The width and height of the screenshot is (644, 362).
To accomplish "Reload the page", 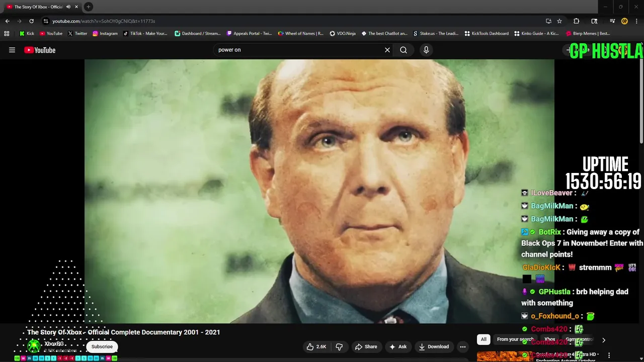I will coord(31,21).
